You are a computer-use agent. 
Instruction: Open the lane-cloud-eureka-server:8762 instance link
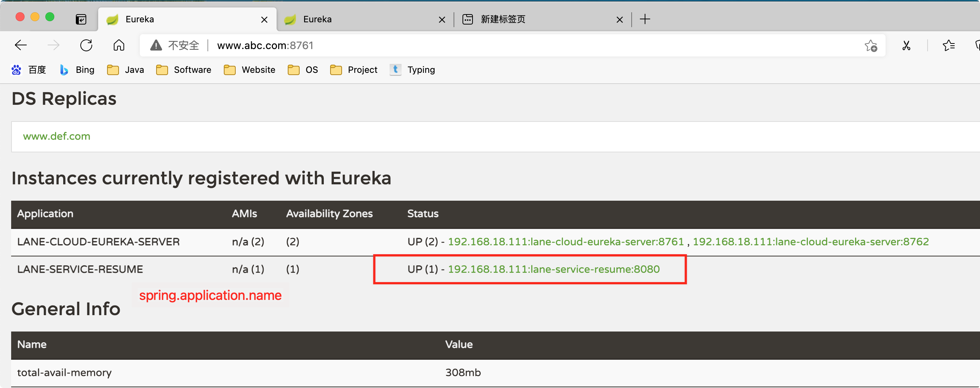tap(811, 242)
